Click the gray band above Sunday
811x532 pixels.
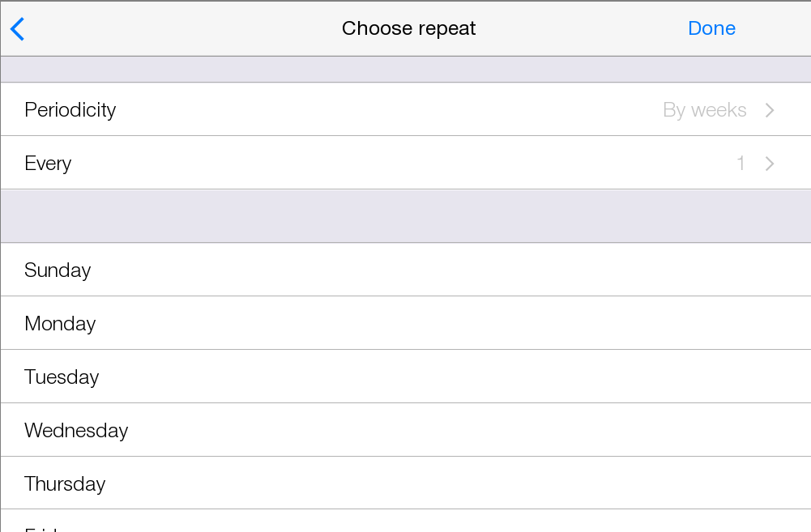point(405,216)
